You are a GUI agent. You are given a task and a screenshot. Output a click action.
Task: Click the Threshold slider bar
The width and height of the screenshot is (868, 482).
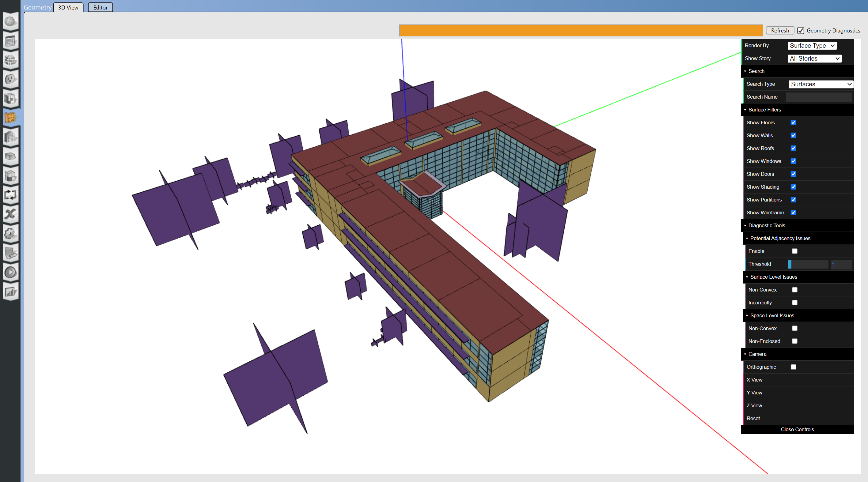coord(807,264)
